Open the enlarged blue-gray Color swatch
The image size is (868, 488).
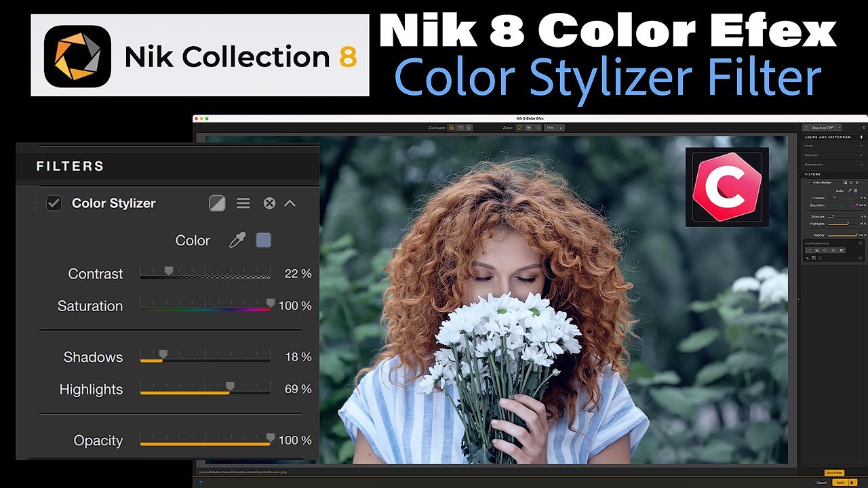pos(264,240)
